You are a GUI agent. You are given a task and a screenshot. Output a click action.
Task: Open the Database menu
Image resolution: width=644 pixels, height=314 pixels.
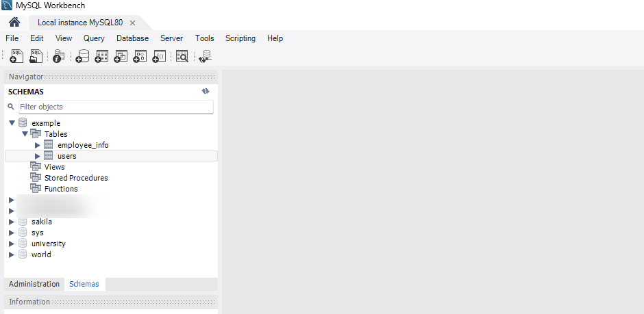(x=133, y=38)
